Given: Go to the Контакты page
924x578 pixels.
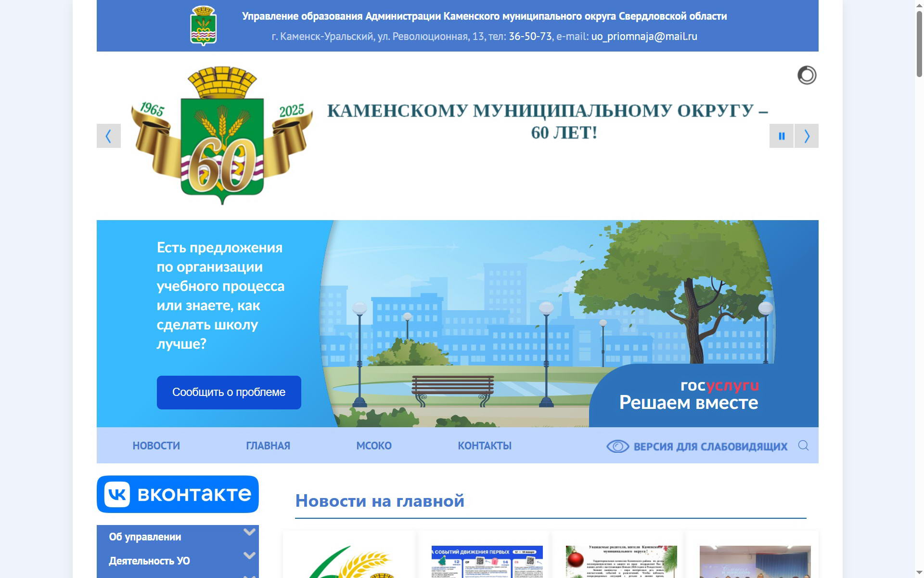Looking at the screenshot, I should pyautogui.click(x=484, y=446).
